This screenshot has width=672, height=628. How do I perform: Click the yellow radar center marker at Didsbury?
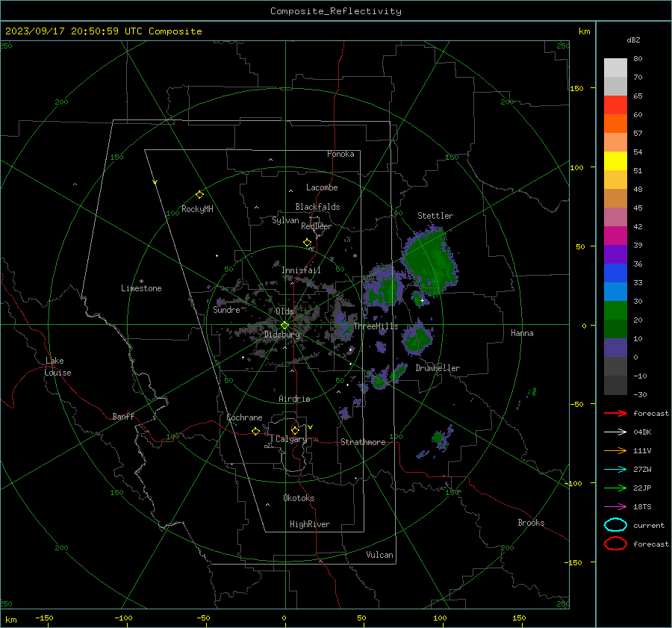point(285,326)
